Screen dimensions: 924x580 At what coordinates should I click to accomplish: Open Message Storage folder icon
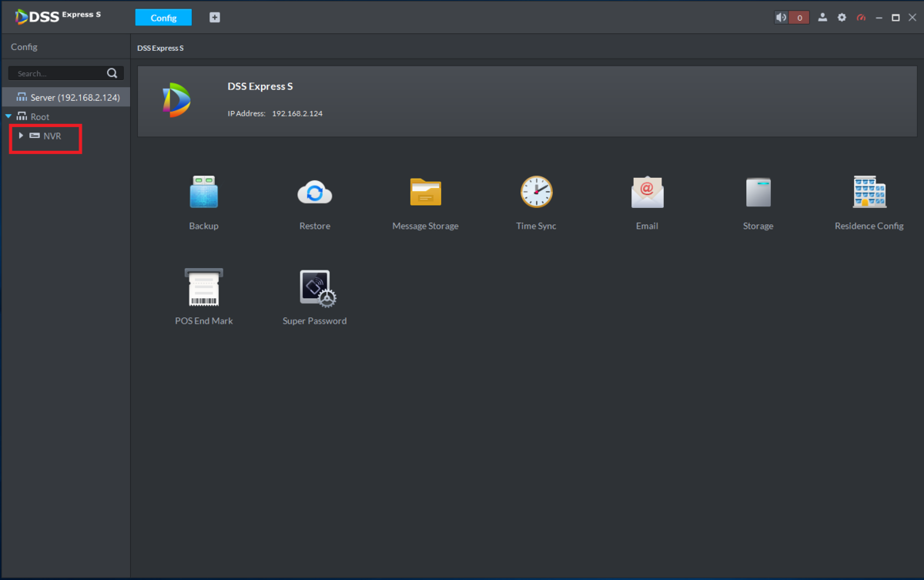point(425,192)
